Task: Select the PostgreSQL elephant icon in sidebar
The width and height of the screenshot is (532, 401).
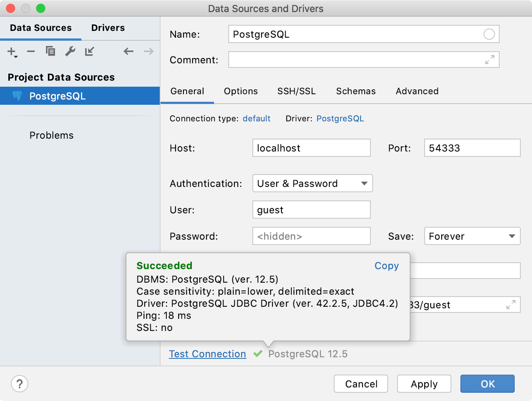Action: (x=17, y=96)
